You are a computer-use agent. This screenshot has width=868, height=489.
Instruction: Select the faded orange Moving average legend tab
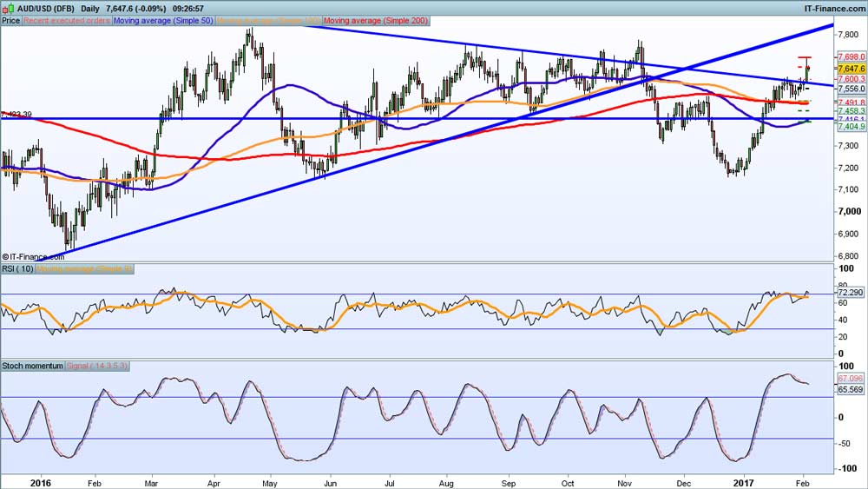(268, 21)
